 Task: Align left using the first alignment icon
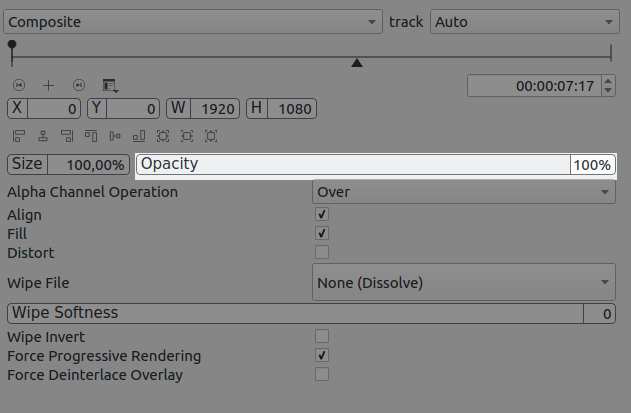[x=19, y=136]
